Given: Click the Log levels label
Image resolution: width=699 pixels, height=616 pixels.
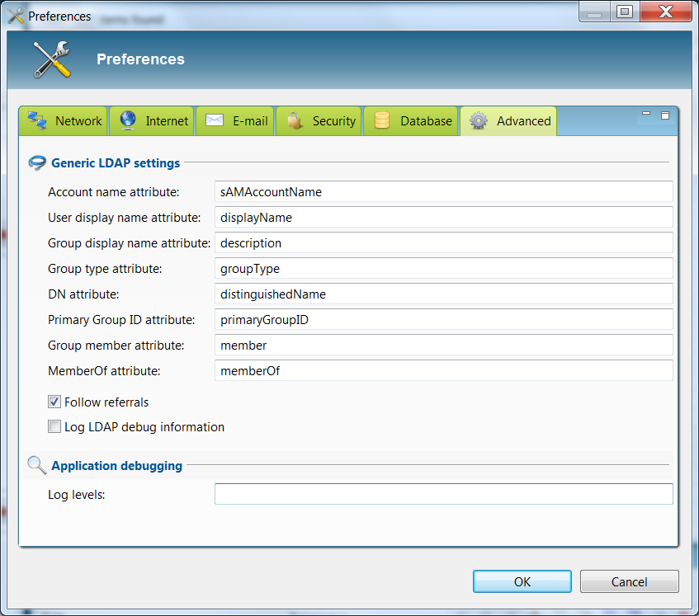Looking at the screenshot, I should click(76, 495).
